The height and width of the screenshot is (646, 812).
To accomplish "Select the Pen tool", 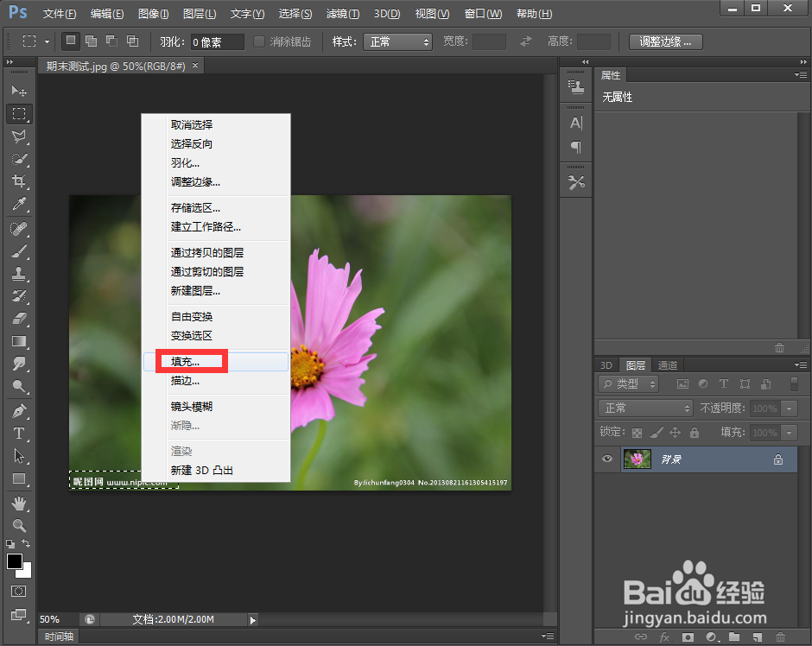I will pyautogui.click(x=20, y=410).
